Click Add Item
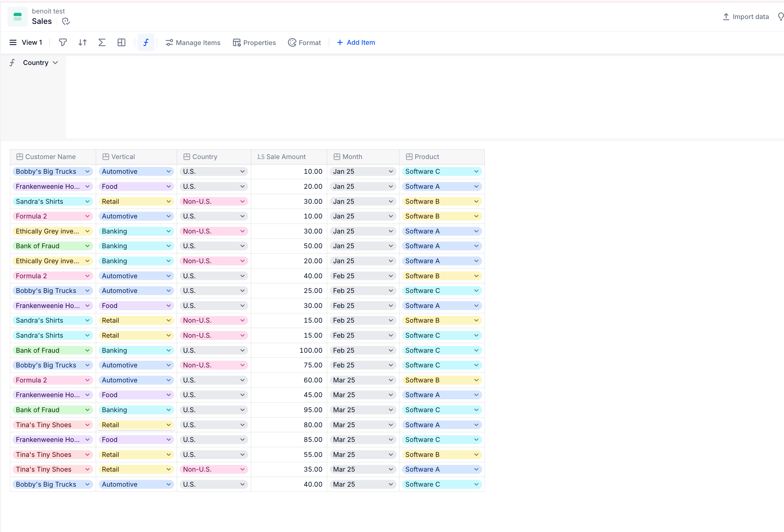This screenshot has height=532, width=784. click(x=356, y=43)
